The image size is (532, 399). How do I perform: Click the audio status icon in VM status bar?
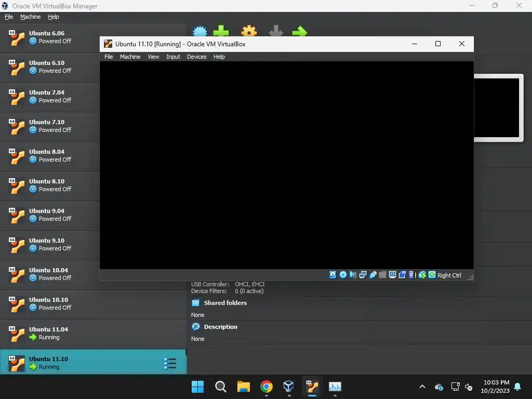point(353,275)
